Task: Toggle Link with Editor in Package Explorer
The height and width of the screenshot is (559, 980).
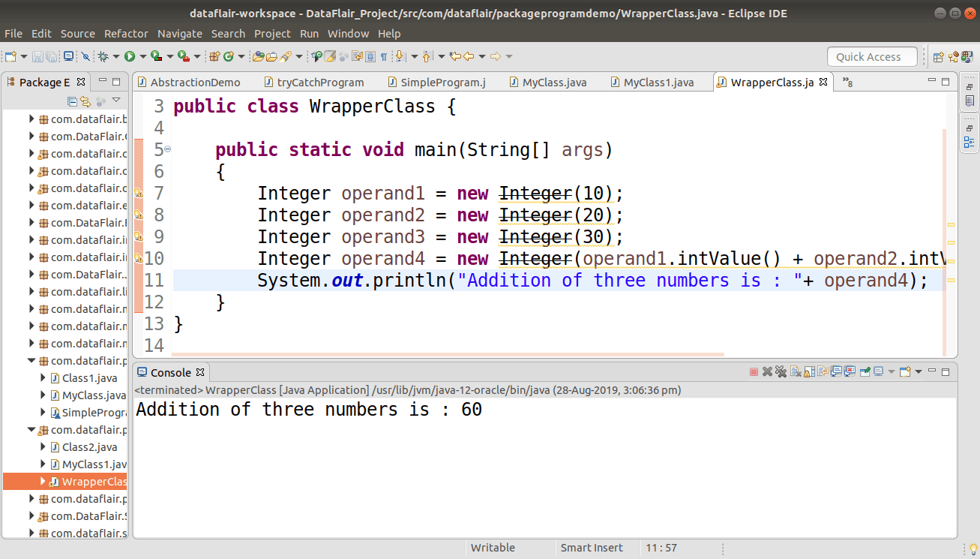Action: (x=85, y=101)
